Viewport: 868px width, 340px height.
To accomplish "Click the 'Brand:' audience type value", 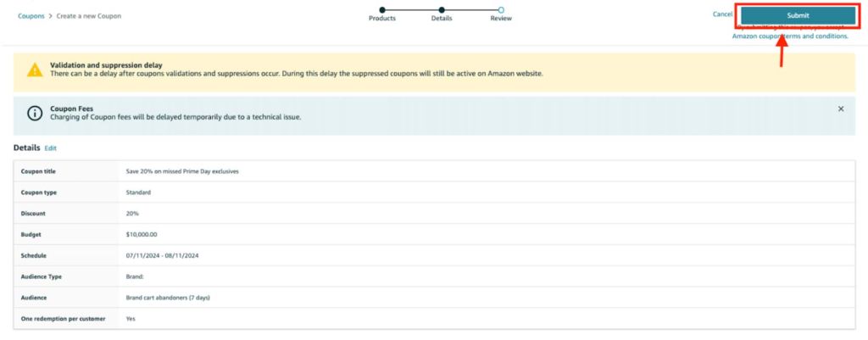I will coord(135,277).
